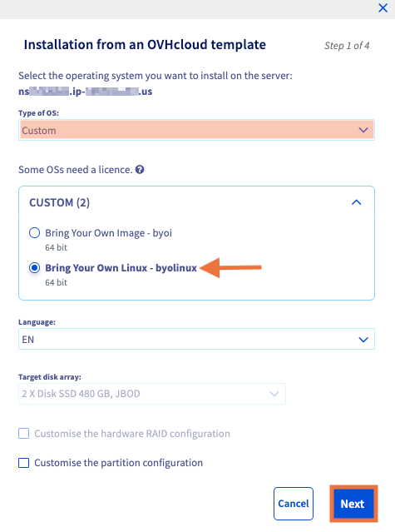Click the Bring Your Own Image label

tap(108, 233)
